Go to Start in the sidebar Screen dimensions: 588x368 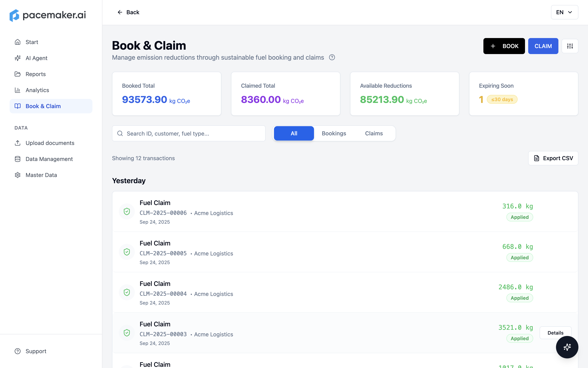pos(51,42)
